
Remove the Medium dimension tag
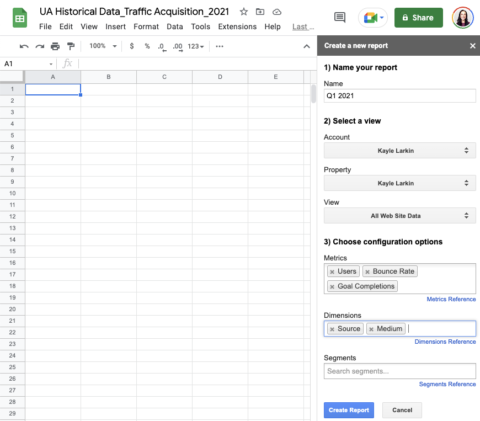click(x=371, y=329)
